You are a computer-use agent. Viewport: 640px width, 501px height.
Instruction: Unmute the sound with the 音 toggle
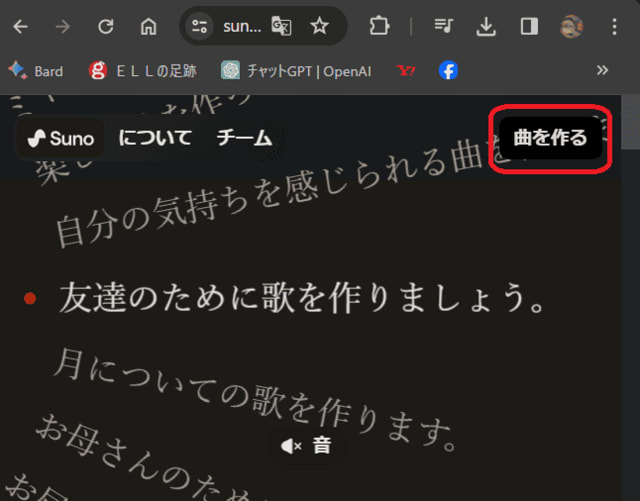pyautogui.click(x=306, y=446)
